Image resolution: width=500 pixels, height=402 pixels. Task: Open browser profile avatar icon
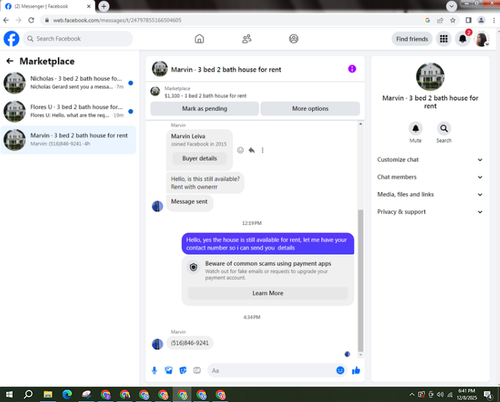tap(481, 20)
